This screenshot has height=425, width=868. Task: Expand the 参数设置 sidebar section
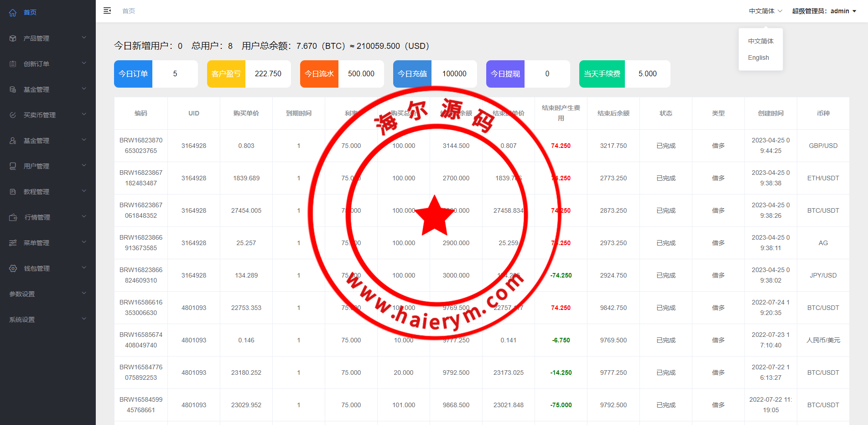click(x=47, y=294)
